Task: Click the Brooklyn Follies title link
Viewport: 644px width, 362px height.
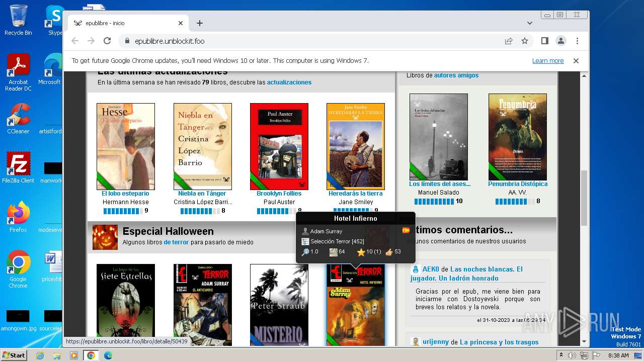Action: click(279, 194)
